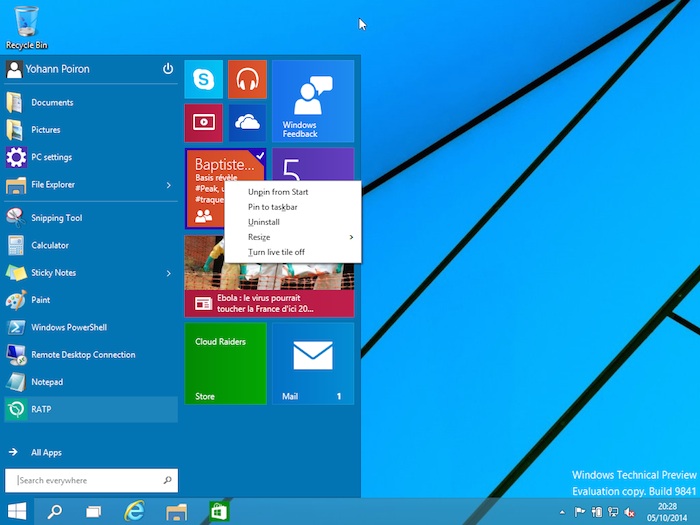Click the power button icon
Screen dimensions: 700x525
[x=168, y=69]
